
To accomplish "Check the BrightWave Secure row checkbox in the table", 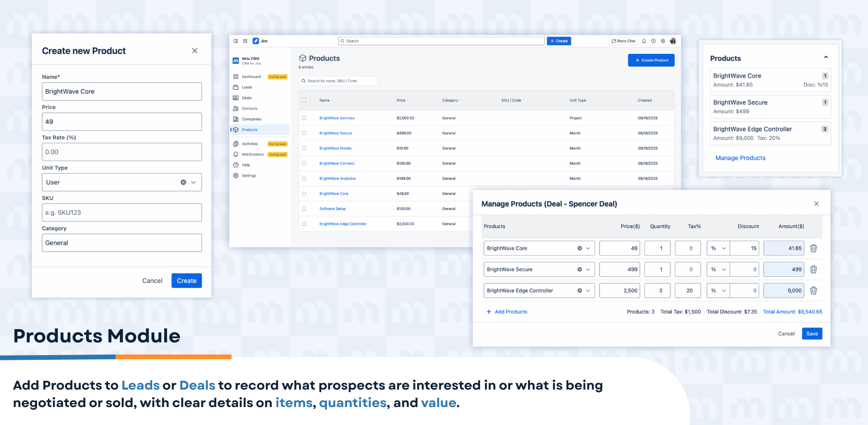I will point(304,133).
